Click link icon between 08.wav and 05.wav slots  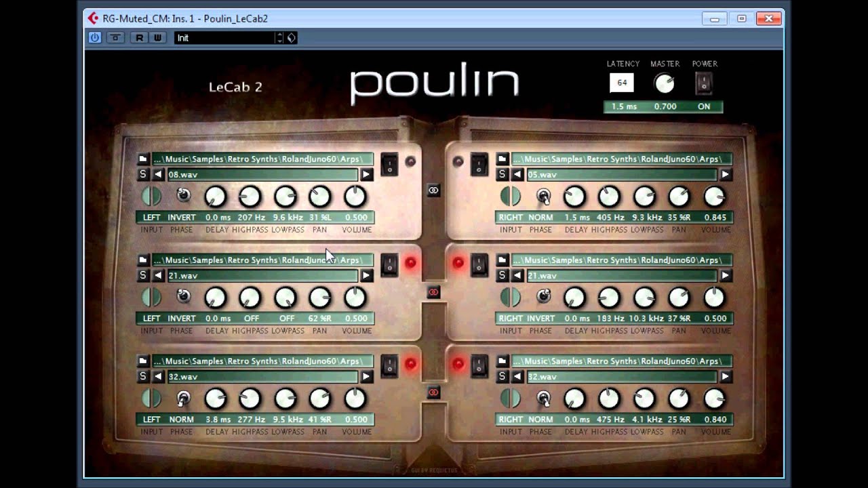point(434,191)
